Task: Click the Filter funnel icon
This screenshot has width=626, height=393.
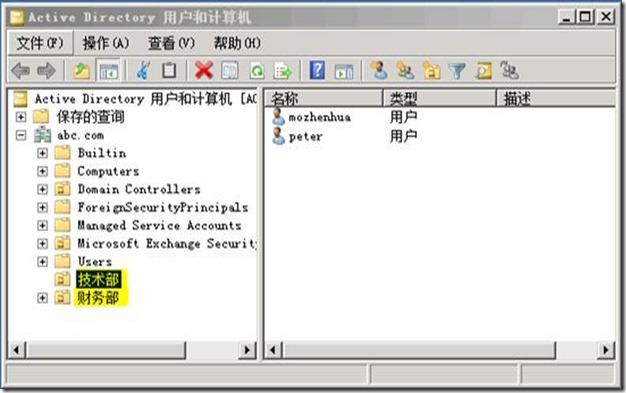Action: point(457,71)
